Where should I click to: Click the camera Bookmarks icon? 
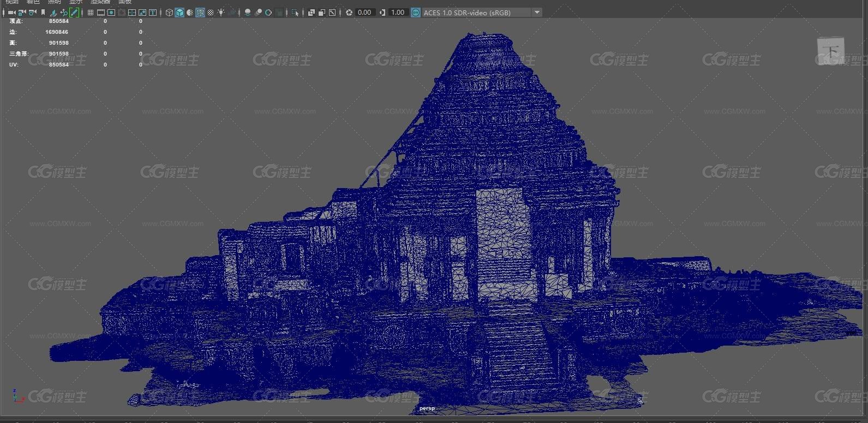point(43,13)
